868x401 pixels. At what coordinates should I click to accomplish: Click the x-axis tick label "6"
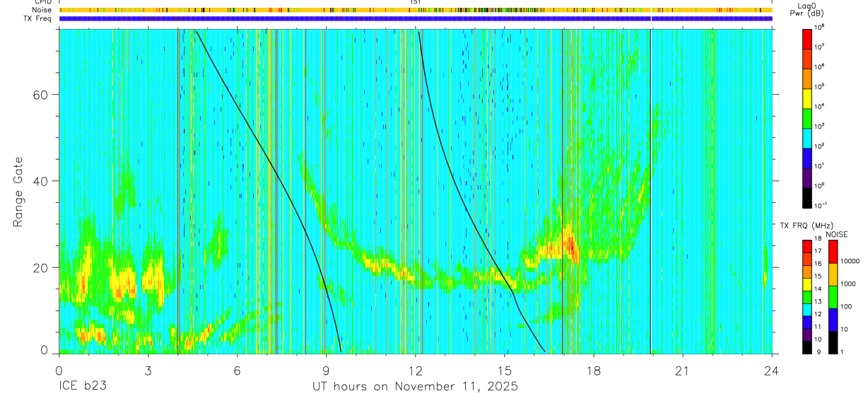pos(237,371)
